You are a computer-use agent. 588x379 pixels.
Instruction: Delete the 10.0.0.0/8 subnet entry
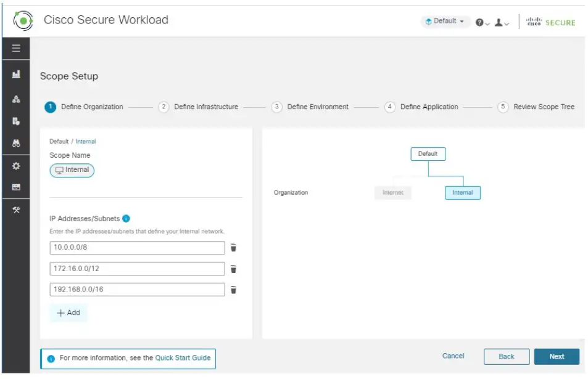tap(233, 248)
